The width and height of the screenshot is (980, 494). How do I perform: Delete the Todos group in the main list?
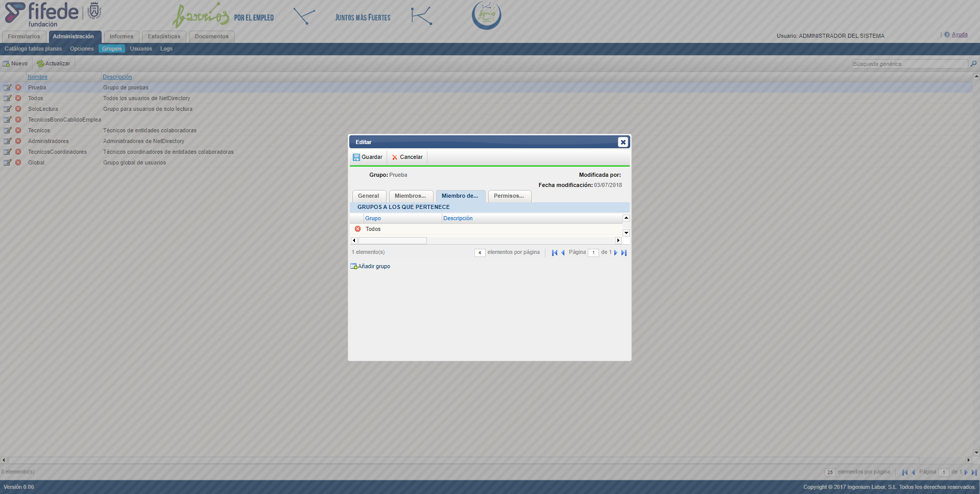(18, 98)
